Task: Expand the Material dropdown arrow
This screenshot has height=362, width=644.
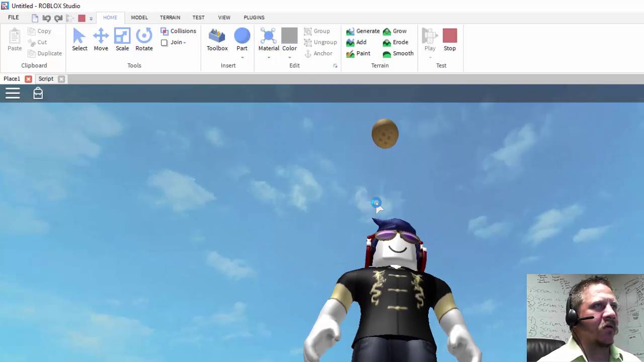Action: [268, 57]
